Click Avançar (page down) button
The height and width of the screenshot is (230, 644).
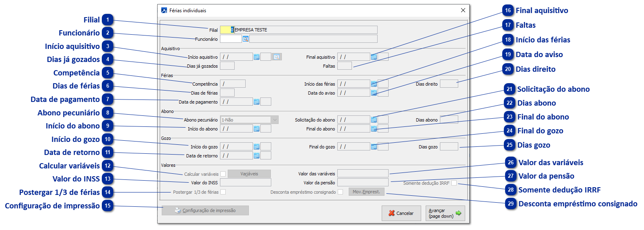445,213
